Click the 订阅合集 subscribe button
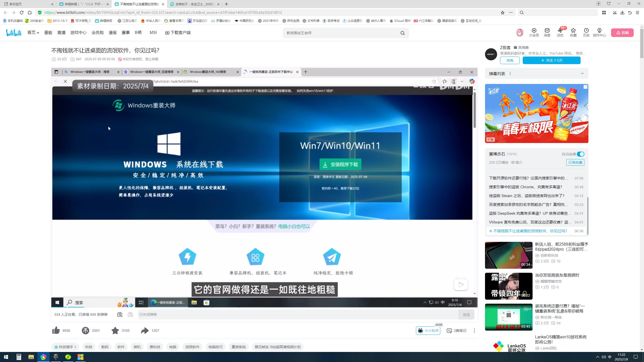644x362 pixels. (575, 162)
